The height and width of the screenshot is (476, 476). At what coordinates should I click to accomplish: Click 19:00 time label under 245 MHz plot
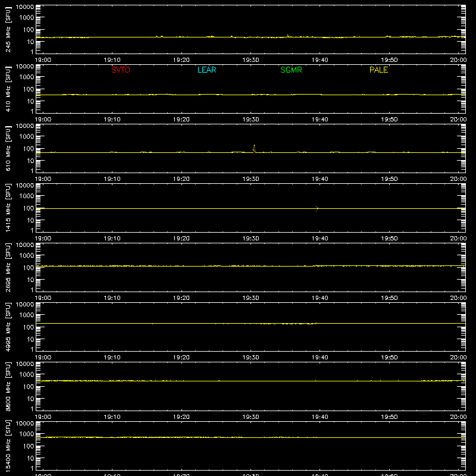tap(43, 60)
